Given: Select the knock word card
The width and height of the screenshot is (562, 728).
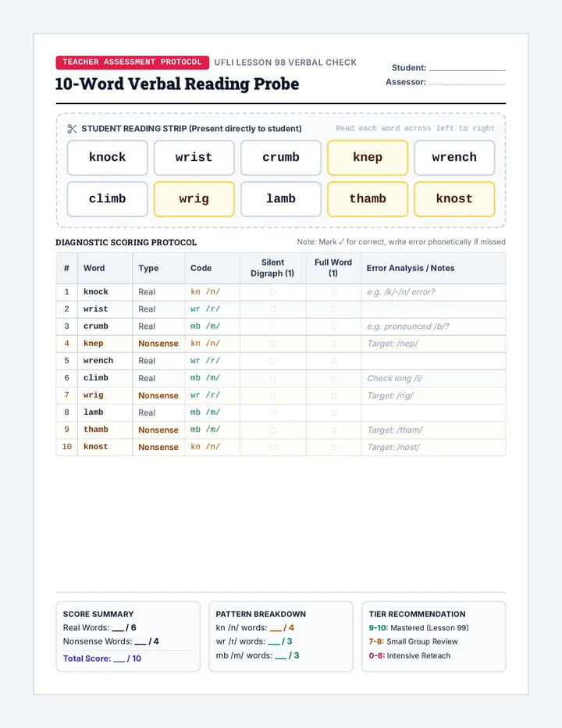Looking at the screenshot, I should click(x=107, y=158).
